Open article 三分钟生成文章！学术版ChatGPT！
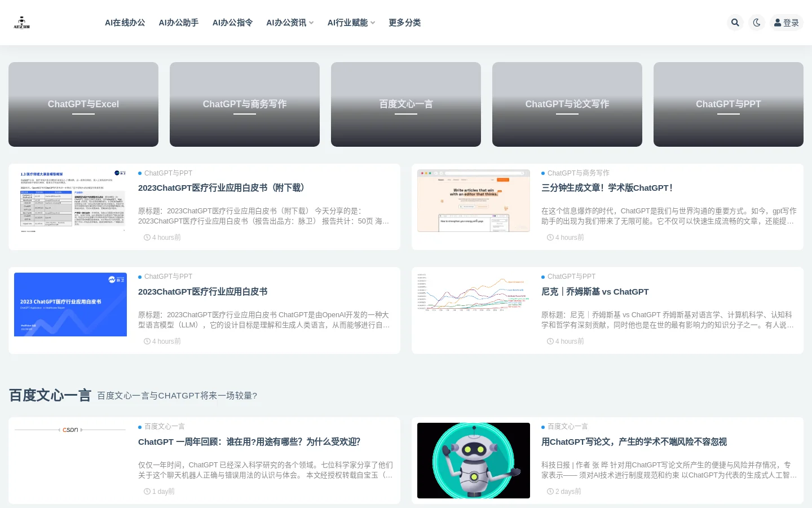The image size is (812, 508). point(607,188)
